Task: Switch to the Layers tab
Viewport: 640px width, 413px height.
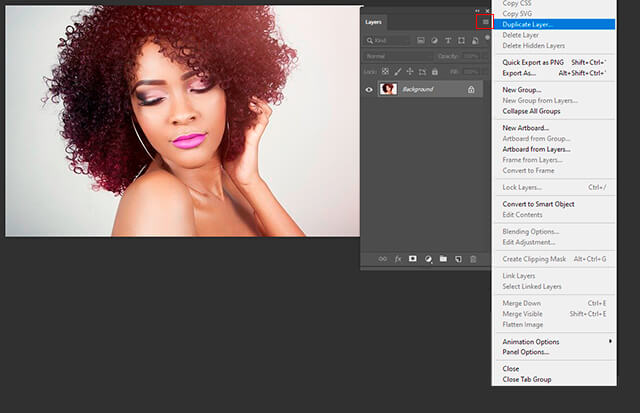Action: pos(373,22)
